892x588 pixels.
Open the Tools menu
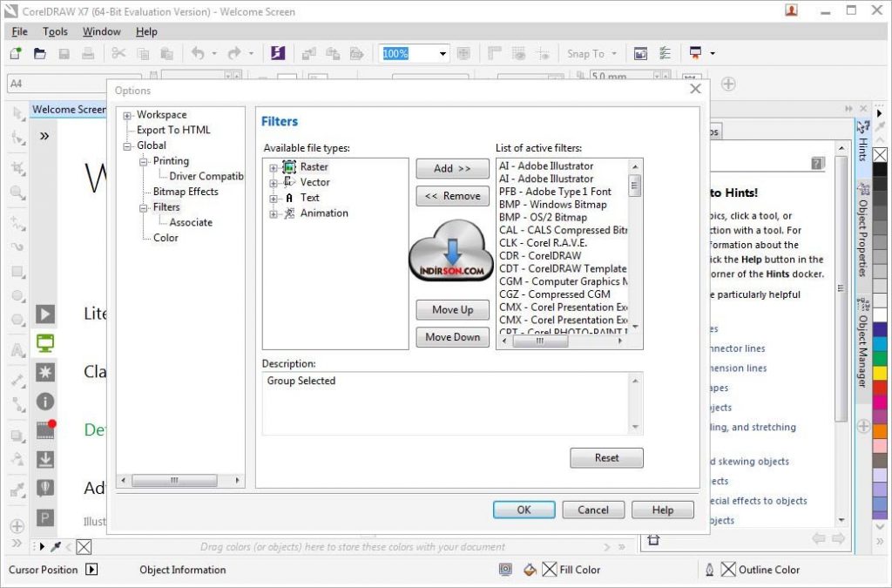click(55, 32)
